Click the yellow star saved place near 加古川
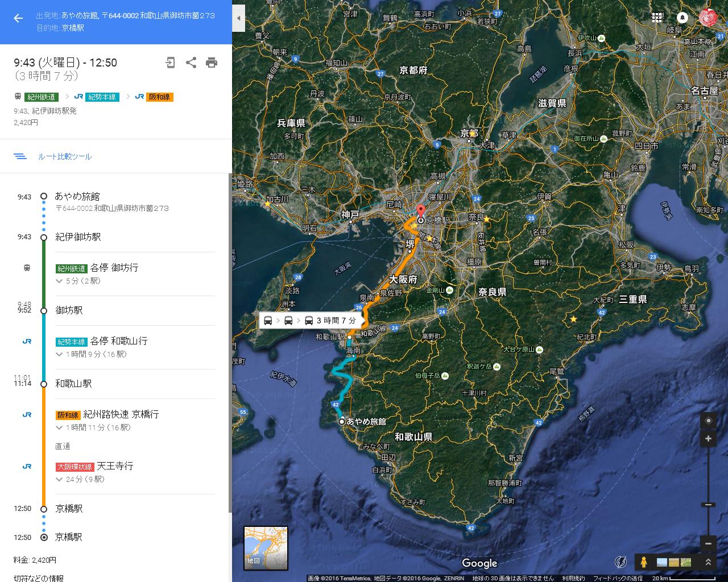The image size is (728, 582). 267,203
